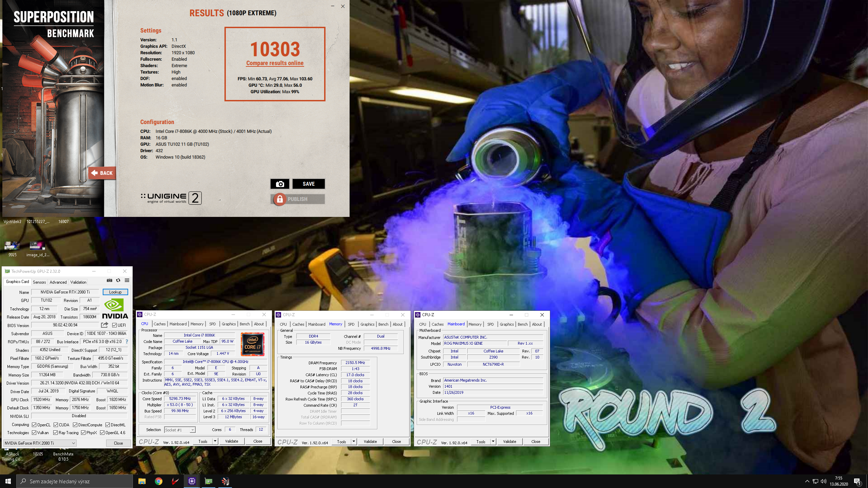Click the BACK button in Superposition
868x488 pixels.
102,173
